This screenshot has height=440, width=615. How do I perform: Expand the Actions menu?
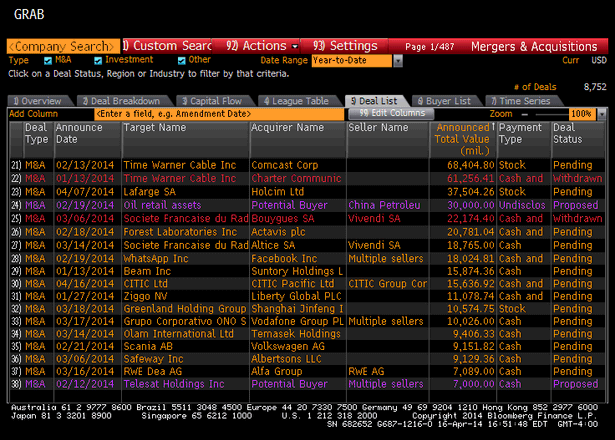click(x=257, y=46)
